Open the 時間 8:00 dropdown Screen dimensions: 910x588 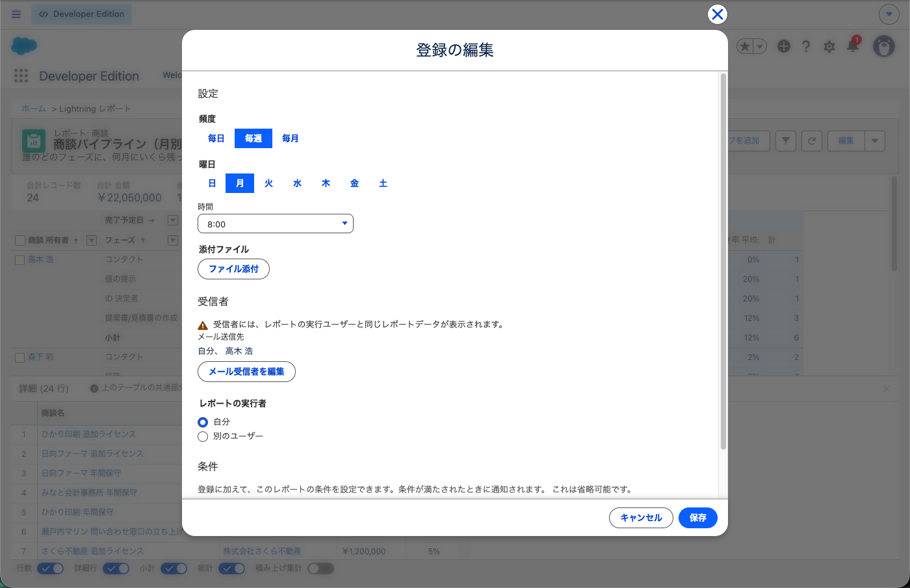tap(276, 224)
